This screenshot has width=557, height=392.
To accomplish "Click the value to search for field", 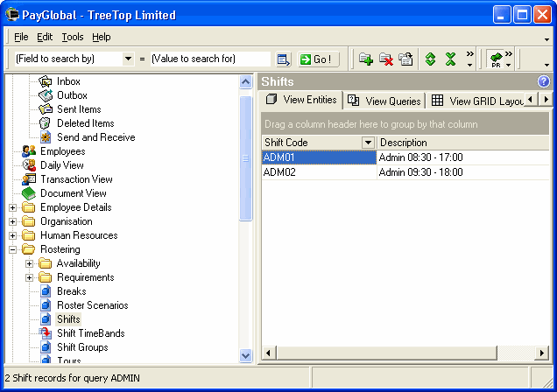I will point(210,59).
